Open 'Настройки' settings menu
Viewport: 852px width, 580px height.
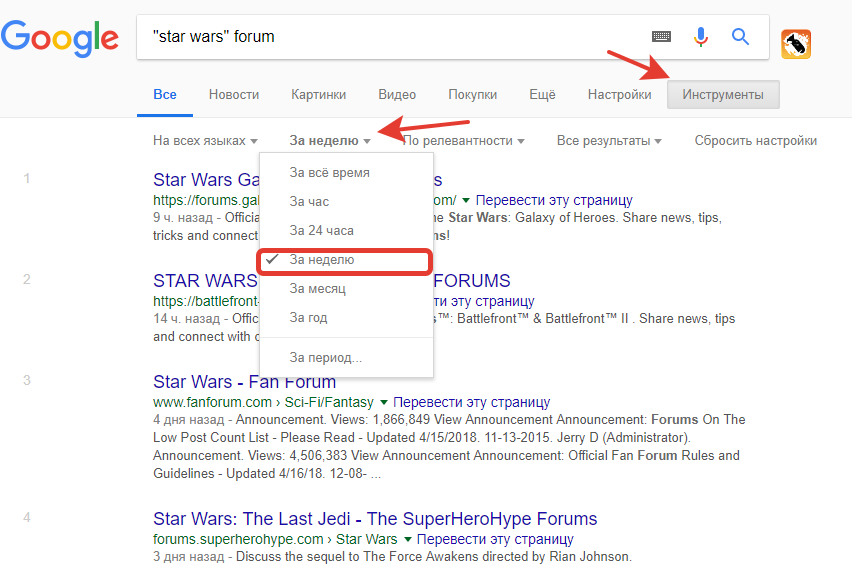pos(619,95)
